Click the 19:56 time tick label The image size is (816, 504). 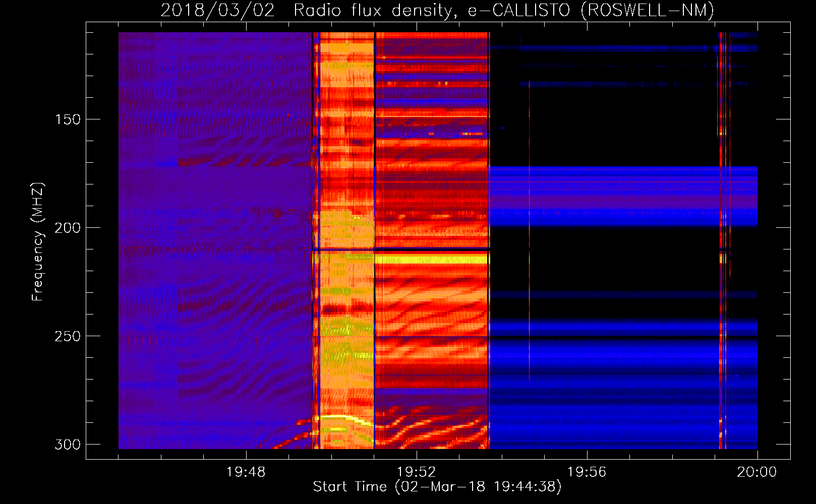coord(587,472)
